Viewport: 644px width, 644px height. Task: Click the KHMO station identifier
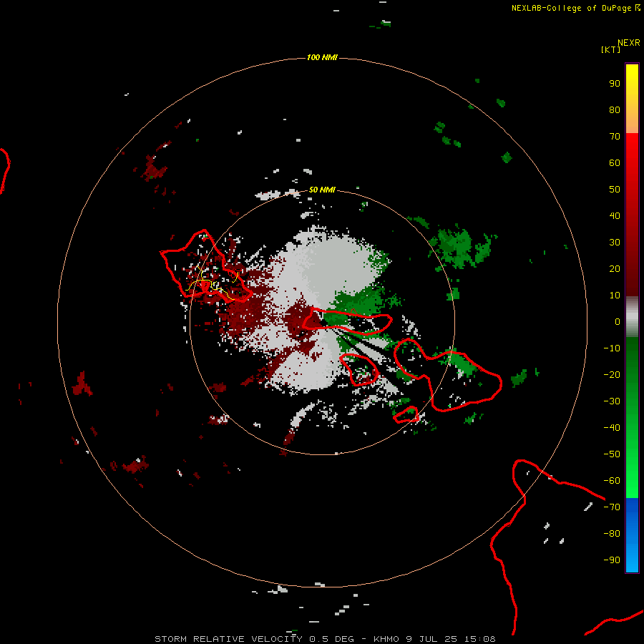386,639
